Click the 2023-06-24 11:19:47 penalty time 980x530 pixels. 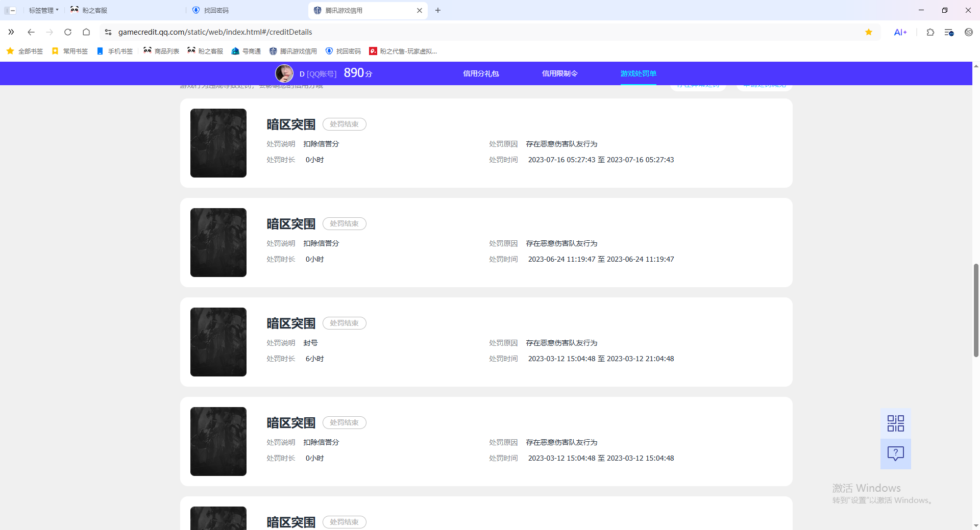pyautogui.click(x=601, y=259)
